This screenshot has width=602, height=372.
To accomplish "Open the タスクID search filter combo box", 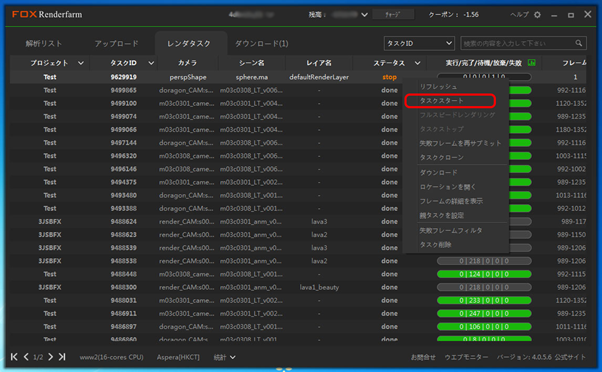I will click(x=419, y=43).
